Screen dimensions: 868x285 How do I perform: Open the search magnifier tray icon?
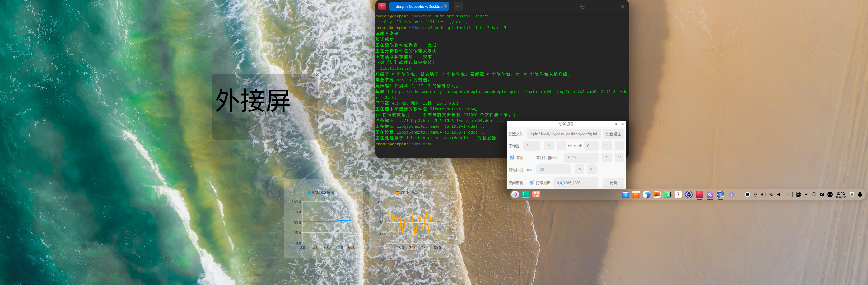[x=814, y=194]
